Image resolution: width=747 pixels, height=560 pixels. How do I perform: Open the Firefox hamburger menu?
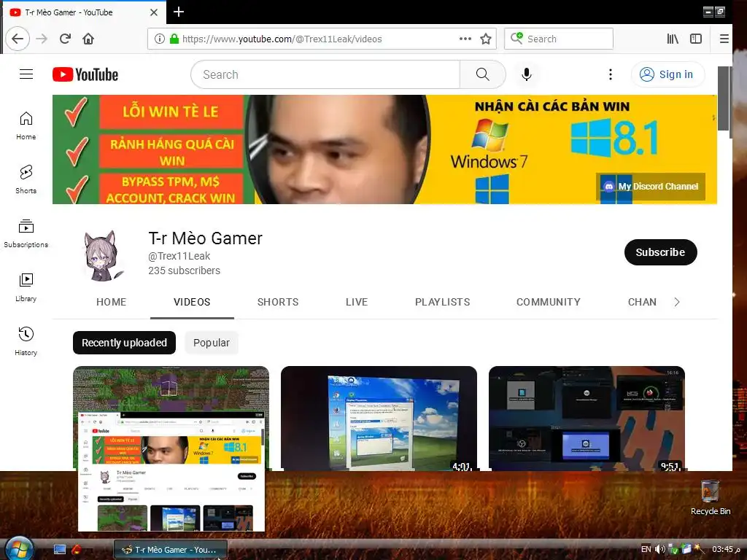pos(724,39)
